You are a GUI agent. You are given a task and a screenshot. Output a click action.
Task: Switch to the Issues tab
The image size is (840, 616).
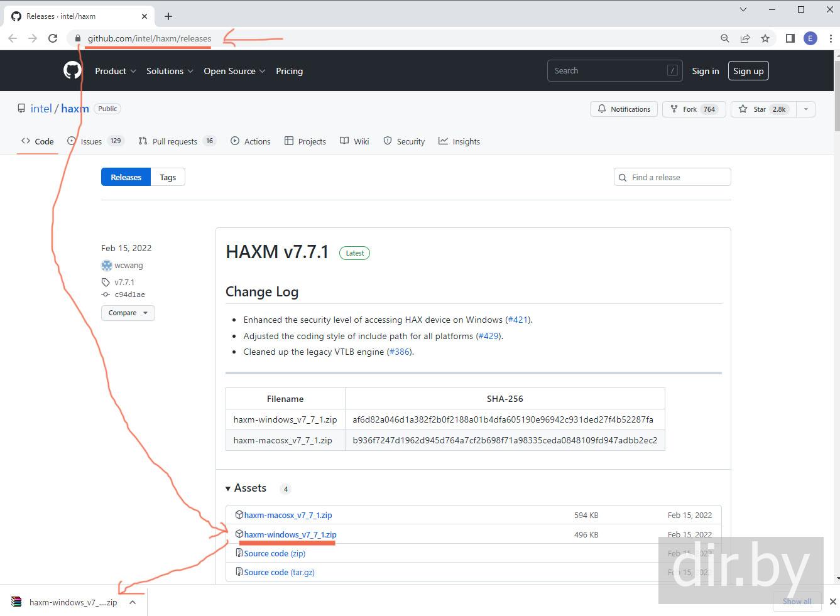click(x=95, y=141)
